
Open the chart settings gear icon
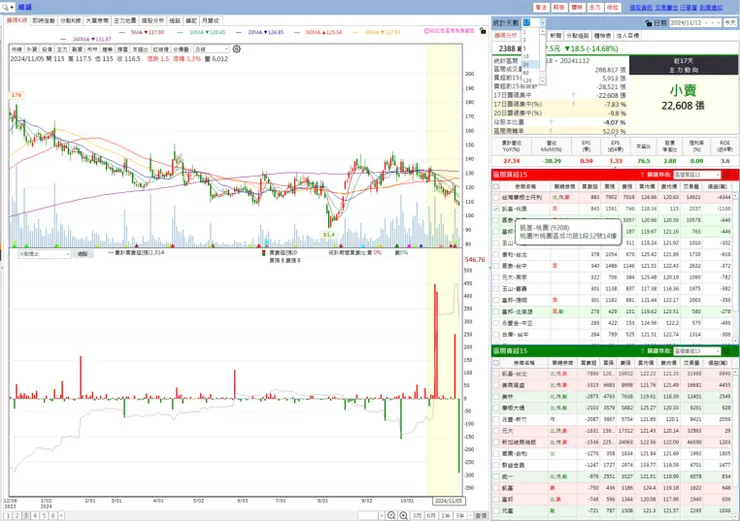[237, 49]
